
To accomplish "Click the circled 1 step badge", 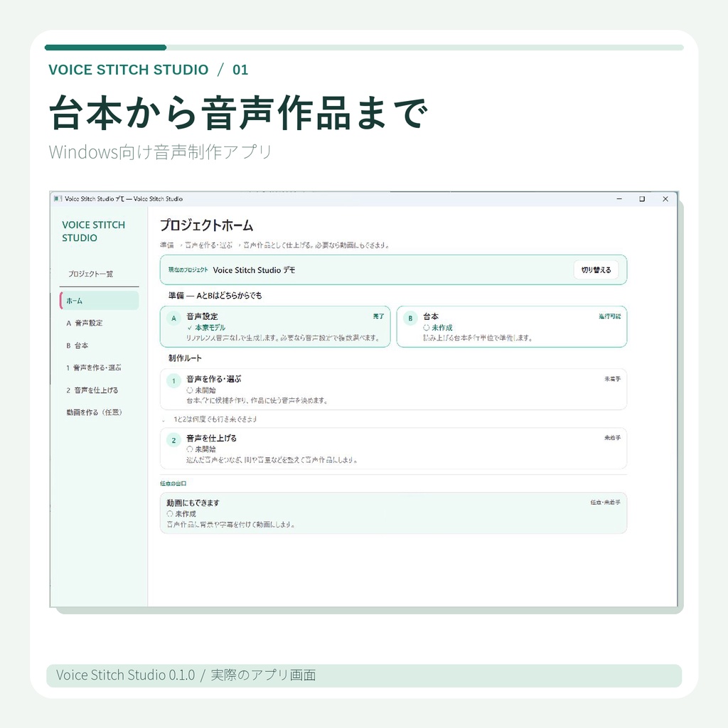I will (x=173, y=381).
